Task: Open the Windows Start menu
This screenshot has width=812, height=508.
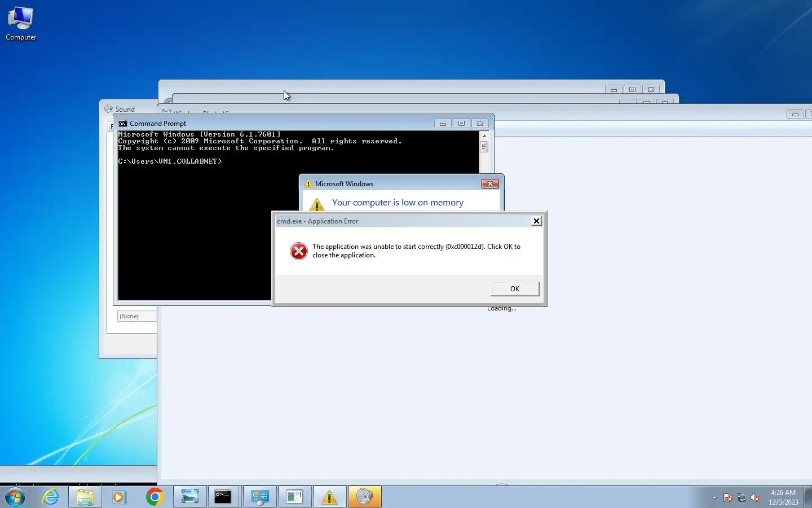Action: [x=15, y=497]
